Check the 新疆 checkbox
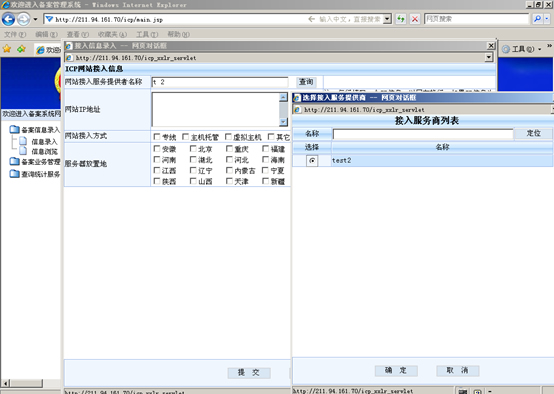This screenshot has height=394, width=554. click(265, 181)
